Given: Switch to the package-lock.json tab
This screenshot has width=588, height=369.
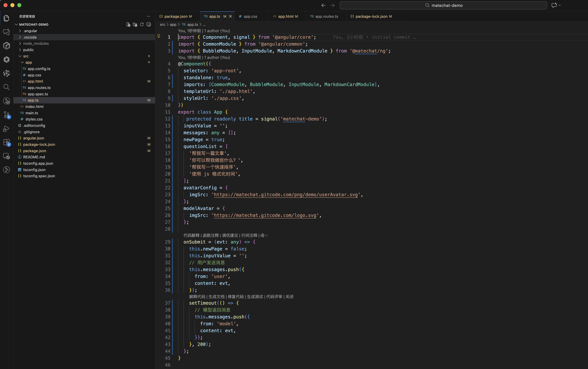Looking at the screenshot, I should (371, 16).
